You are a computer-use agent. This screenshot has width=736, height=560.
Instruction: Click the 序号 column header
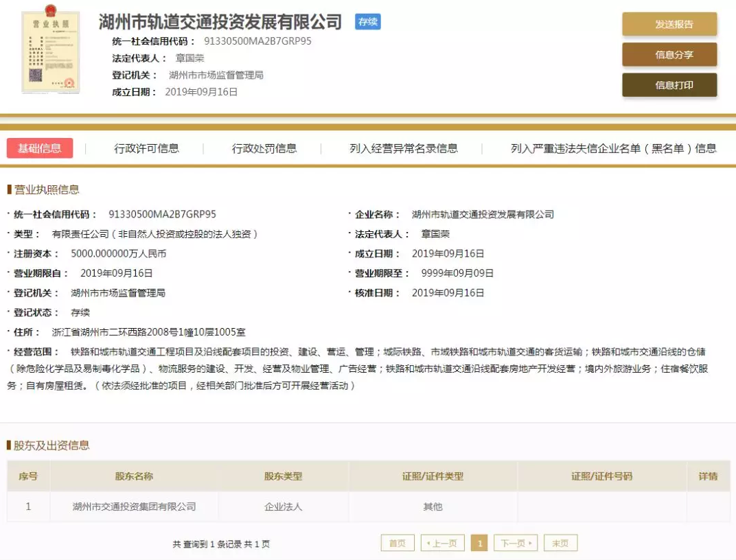click(x=28, y=476)
